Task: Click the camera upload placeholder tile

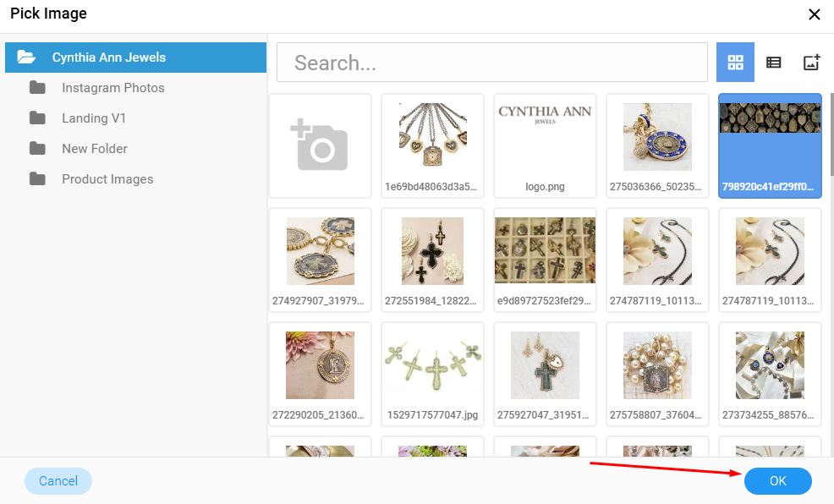Action: 321,145
